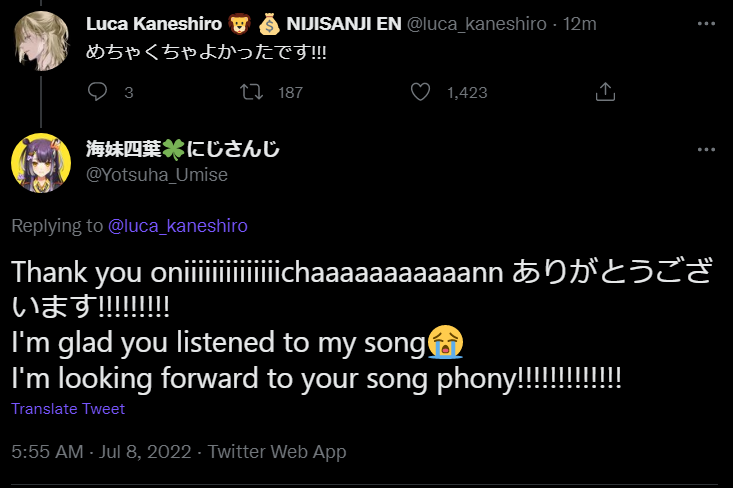
Task: Reply to Luca Kaneshiro's tweet
Action: pyautogui.click(x=97, y=92)
